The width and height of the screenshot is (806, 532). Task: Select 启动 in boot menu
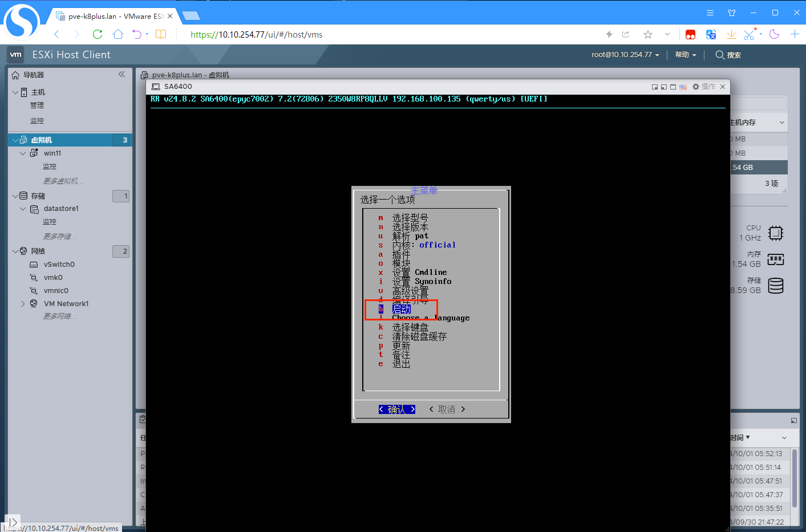point(402,309)
